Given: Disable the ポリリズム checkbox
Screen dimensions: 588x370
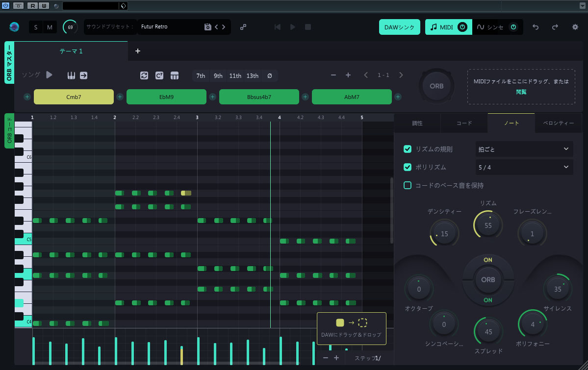Looking at the screenshot, I should 407,167.
